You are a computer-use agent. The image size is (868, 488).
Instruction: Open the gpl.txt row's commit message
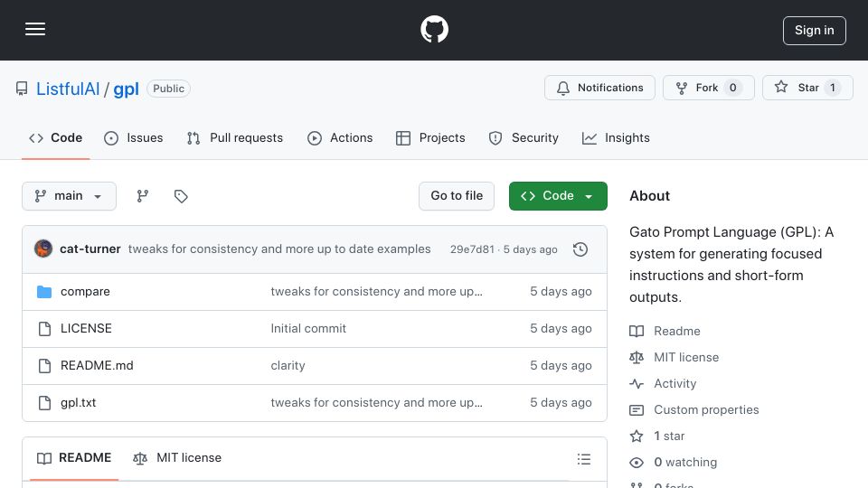(x=376, y=403)
